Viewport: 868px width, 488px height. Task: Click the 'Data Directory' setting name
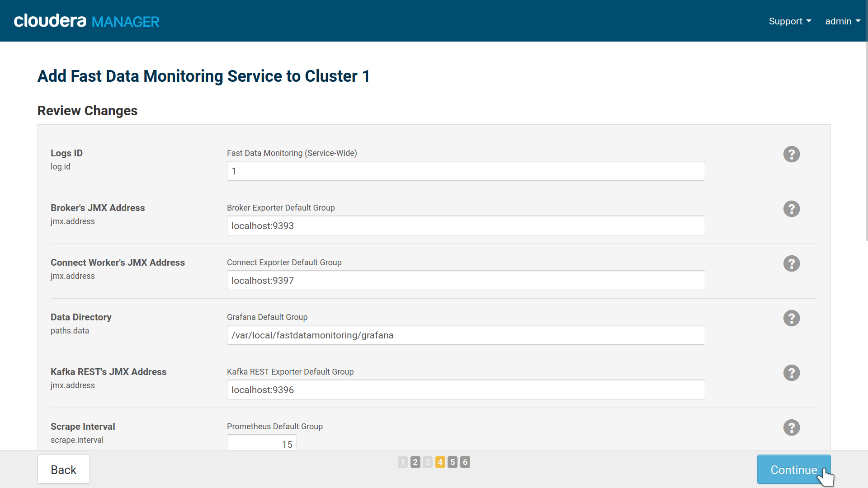tap(81, 317)
